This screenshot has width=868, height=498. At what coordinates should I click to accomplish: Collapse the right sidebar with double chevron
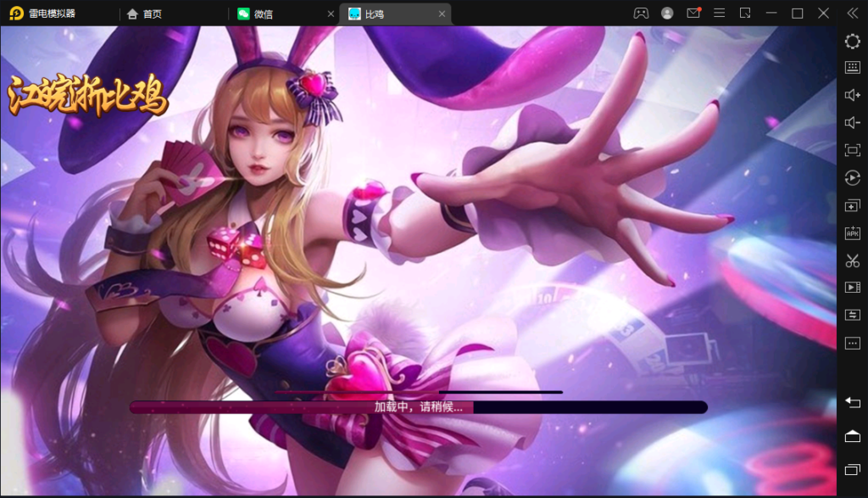[x=852, y=14]
